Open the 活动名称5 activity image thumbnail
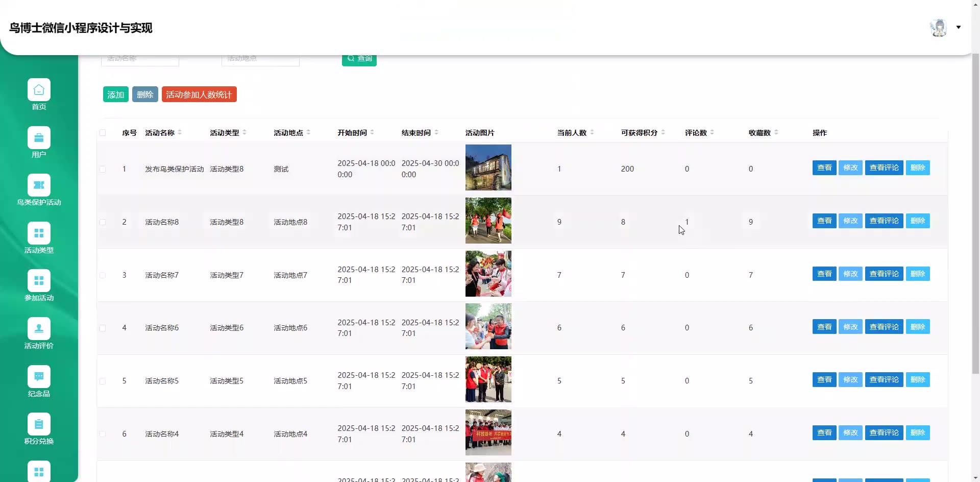Viewport: 980px width, 482px height. 488,379
